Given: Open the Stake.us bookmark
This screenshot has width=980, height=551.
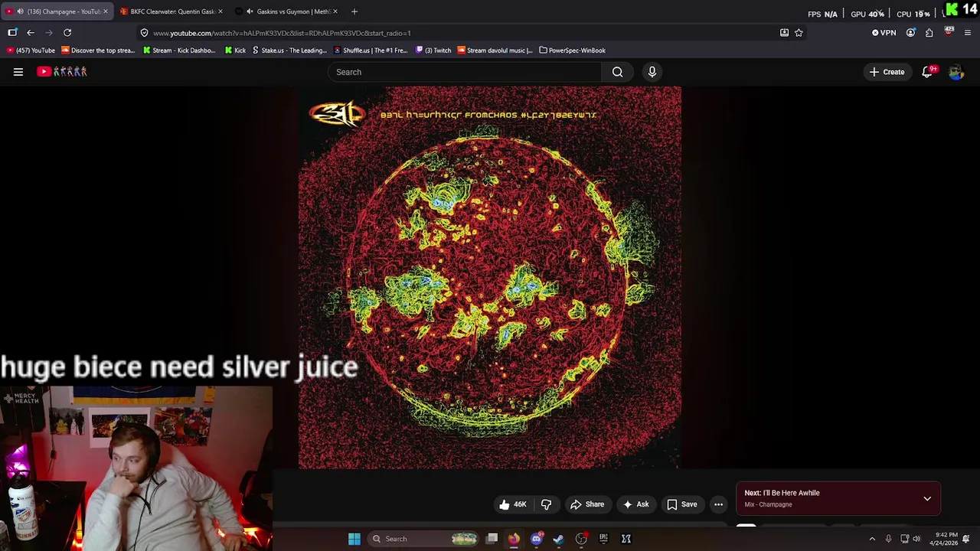Looking at the screenshot, I should (x=289, y=51).
